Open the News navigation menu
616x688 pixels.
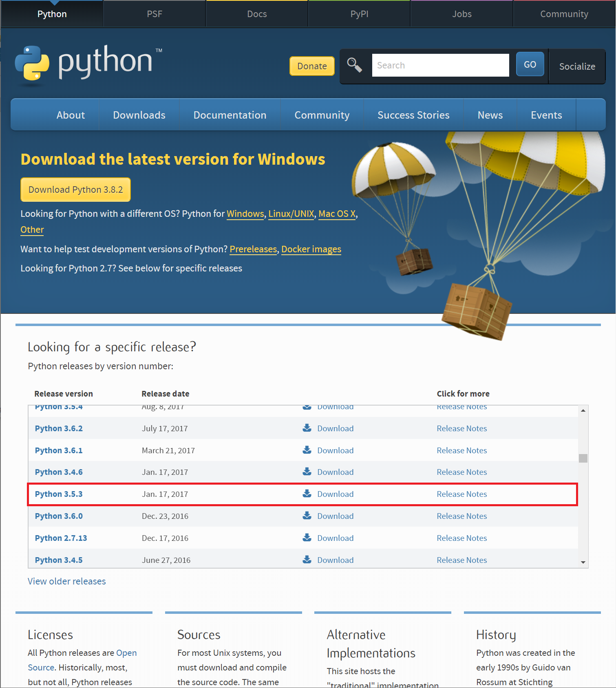point(490,115)
